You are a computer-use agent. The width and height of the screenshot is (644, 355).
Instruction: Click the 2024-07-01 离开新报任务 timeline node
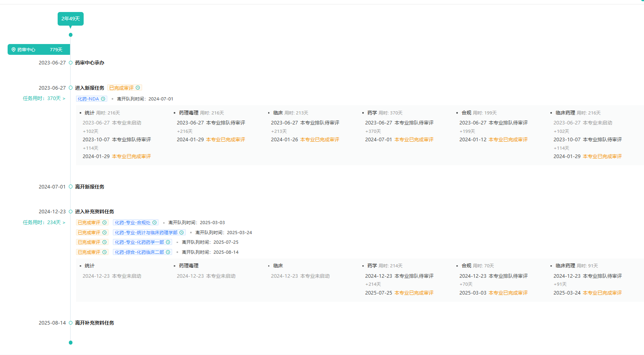[x=70, y=187]
